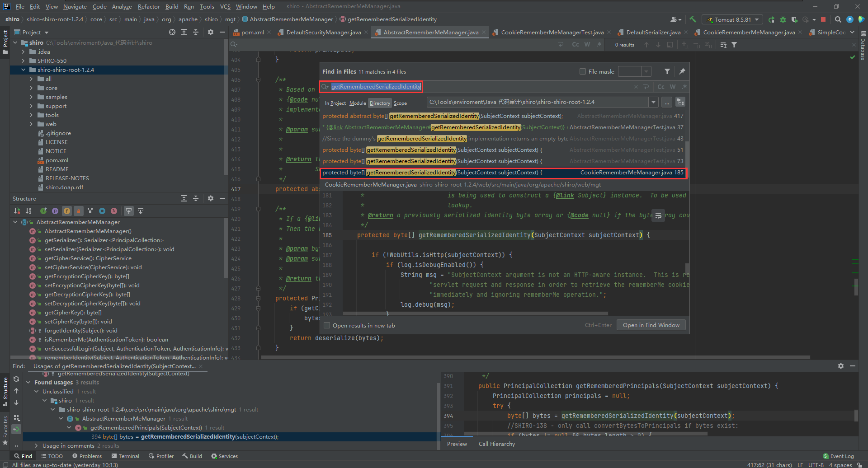Enable the File mask checkbox

pyautogui.click(x=583, y=71)
